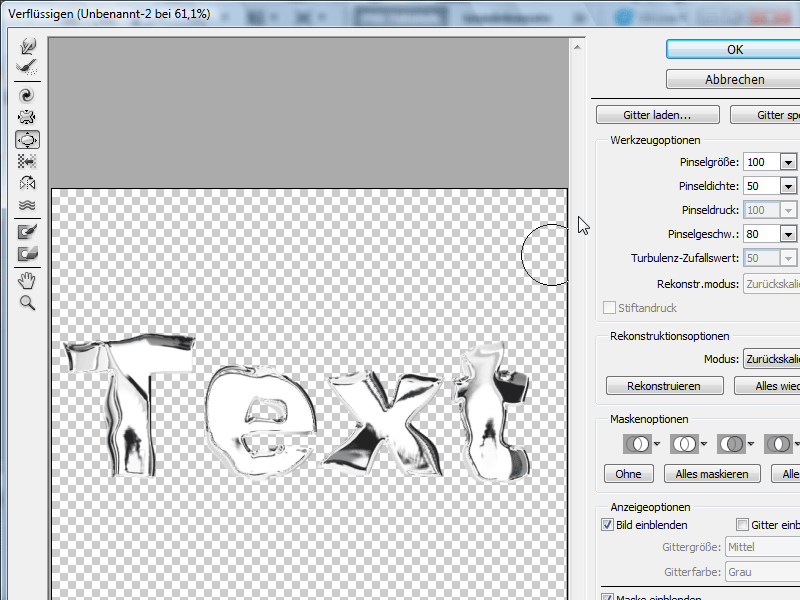Click the fourth mask options icon under Maskenoptionen
This screenshot has height=600, width=800.
(x=778, y=444)
